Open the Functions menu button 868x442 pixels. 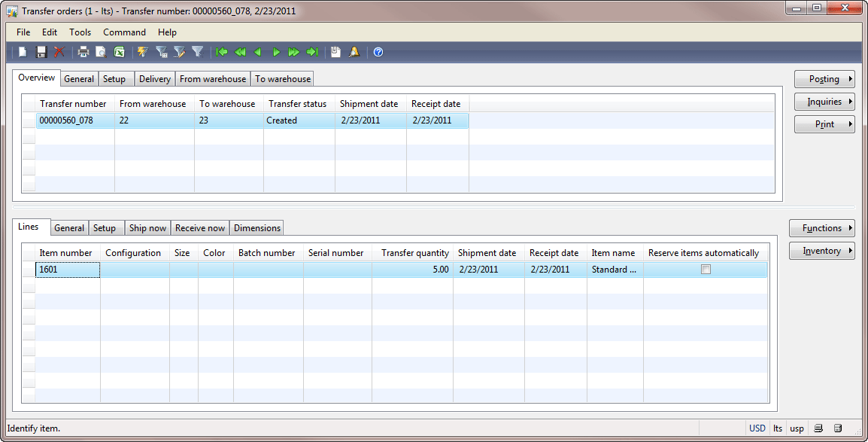821,228
